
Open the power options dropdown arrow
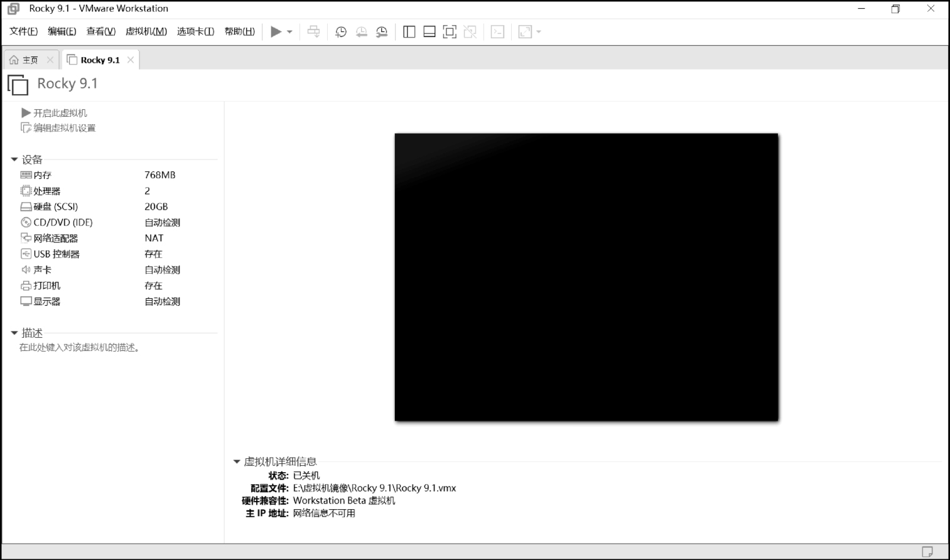289,32
